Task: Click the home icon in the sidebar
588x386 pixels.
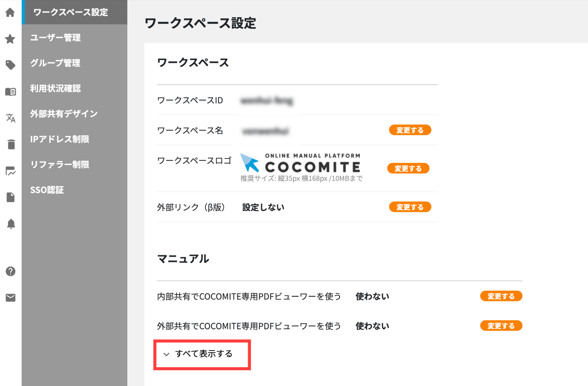Action: pyautogui.click(x=10, y=13)
